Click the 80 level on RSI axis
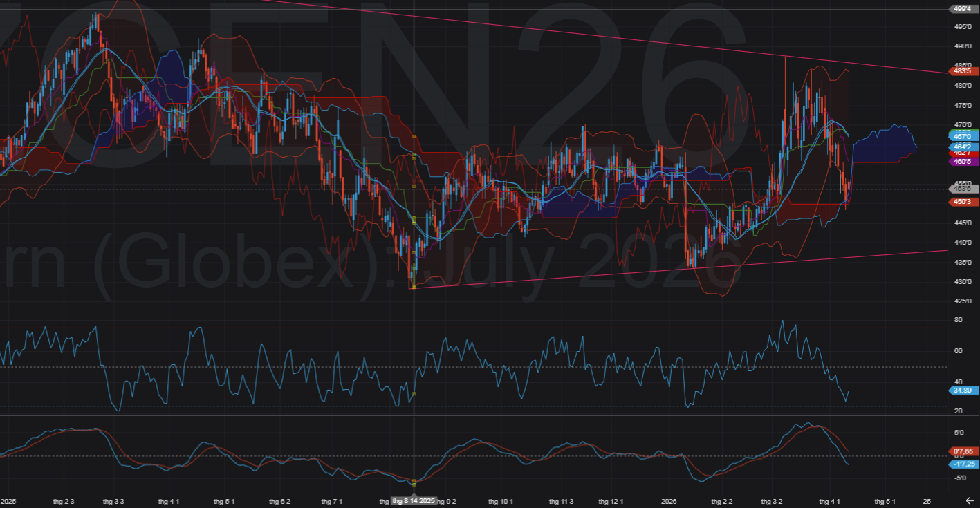 [x=959, y=320]
